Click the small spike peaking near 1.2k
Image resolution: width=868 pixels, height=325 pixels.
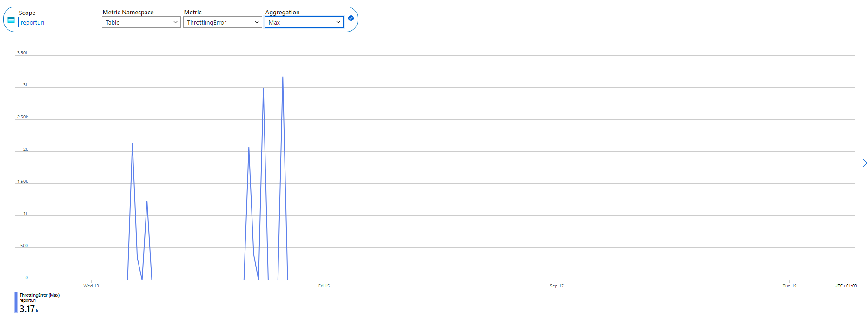tap(147, 201)
